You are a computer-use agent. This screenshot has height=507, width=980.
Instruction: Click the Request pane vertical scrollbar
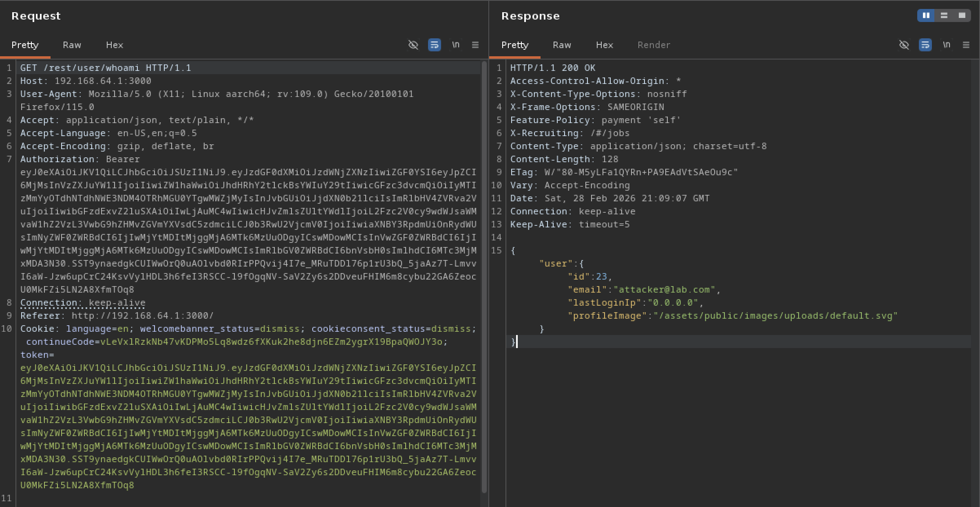point(484,277)
